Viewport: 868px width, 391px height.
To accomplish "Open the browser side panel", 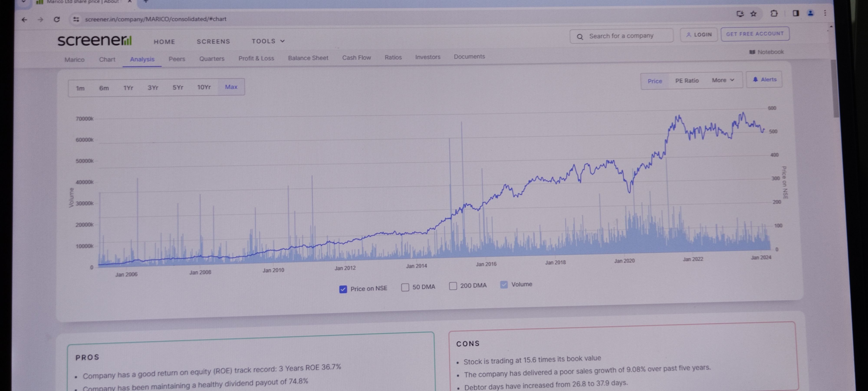I will click(x=796, y=13).
